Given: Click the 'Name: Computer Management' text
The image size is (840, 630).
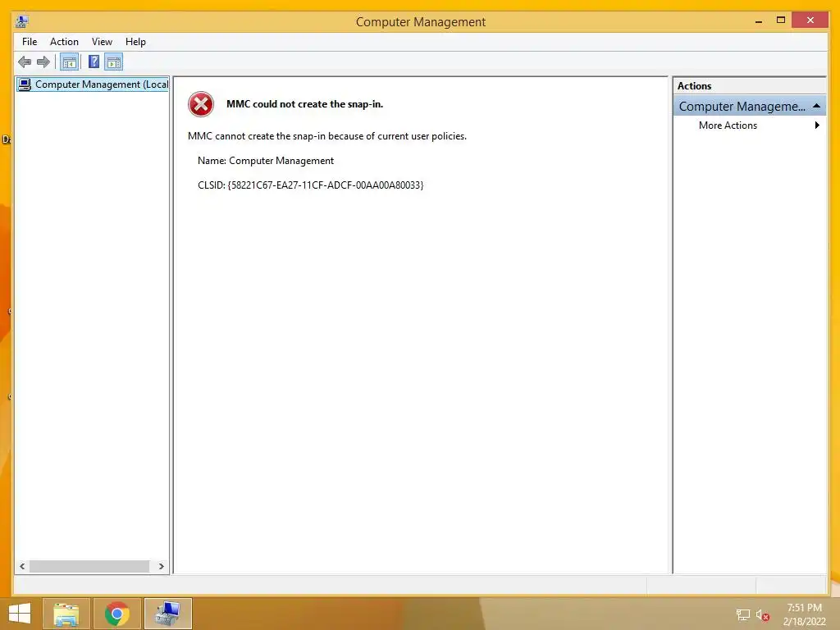Looking at the screenshot, I should [266, 161].
